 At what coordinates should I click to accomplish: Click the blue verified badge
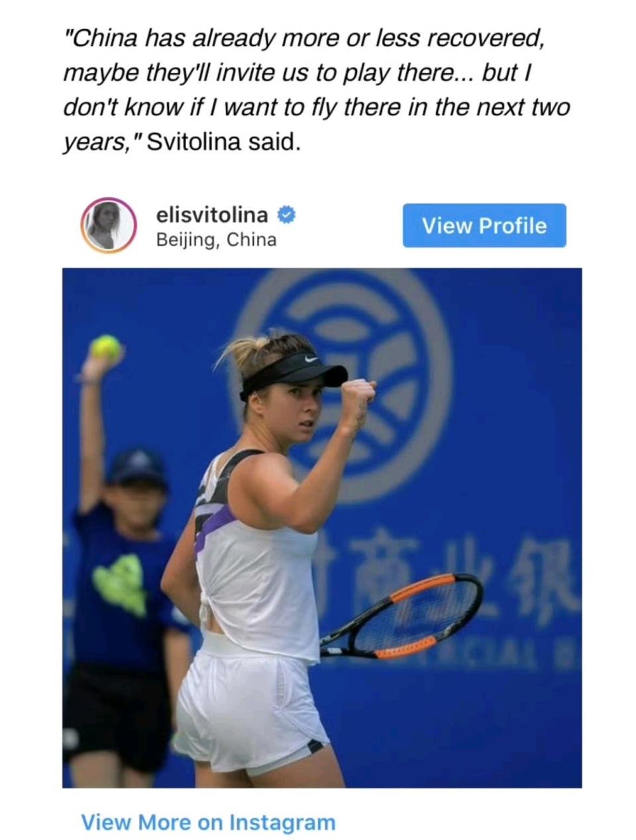[x=286, y=214]
